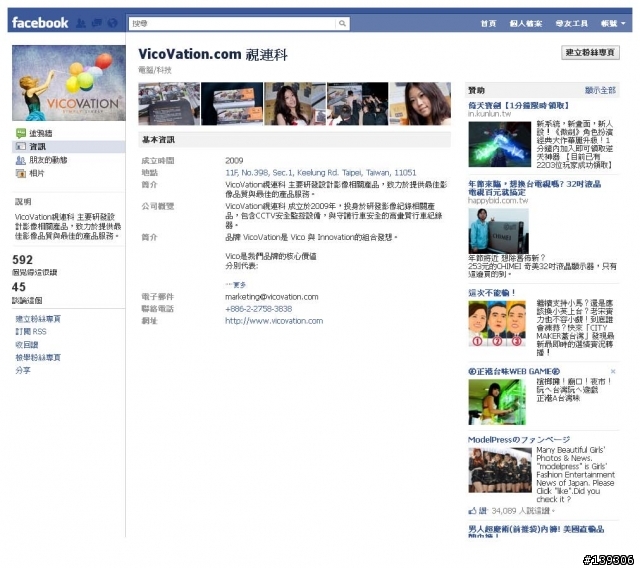Click marketing@vicovation.com email text
The width and height of the screenshot is (640, 568).
[x=271, y=297]
